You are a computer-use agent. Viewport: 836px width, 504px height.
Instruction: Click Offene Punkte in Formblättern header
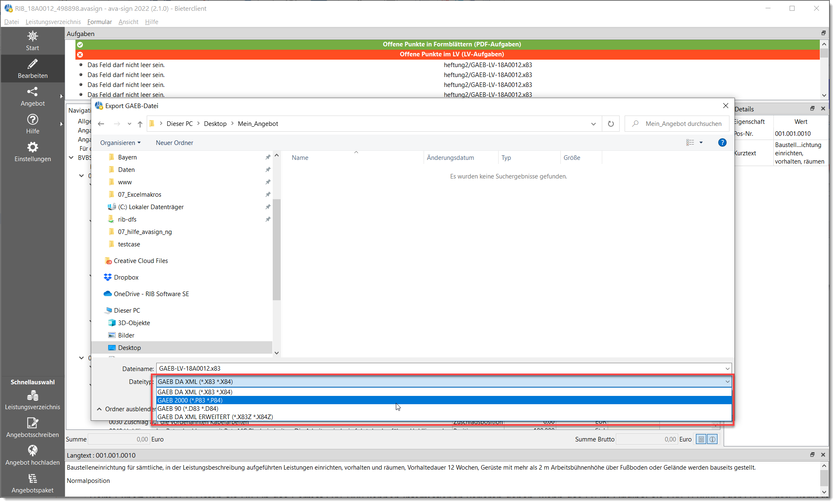(x=448, y=44)
